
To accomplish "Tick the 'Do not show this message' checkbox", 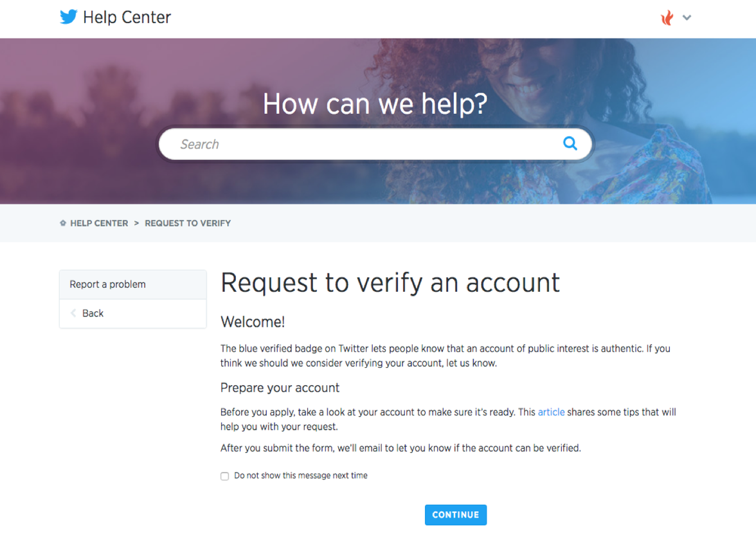I will click(224, 476).
